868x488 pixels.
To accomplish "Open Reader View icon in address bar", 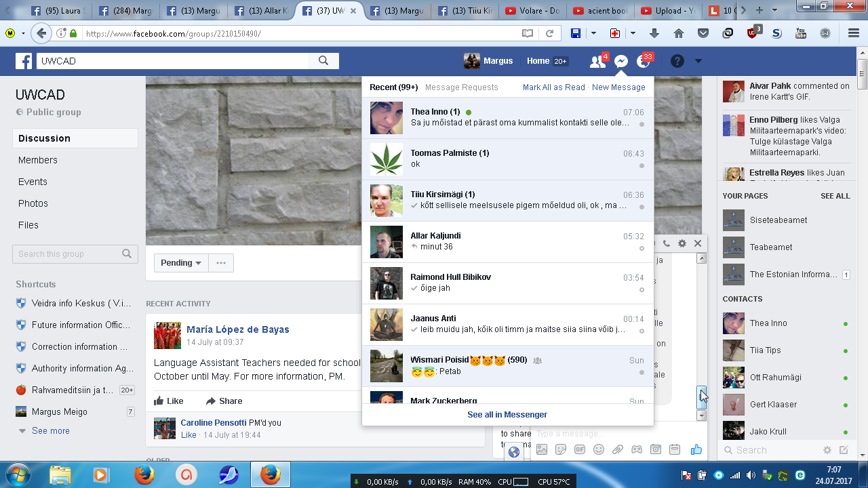I will point(528,33).
